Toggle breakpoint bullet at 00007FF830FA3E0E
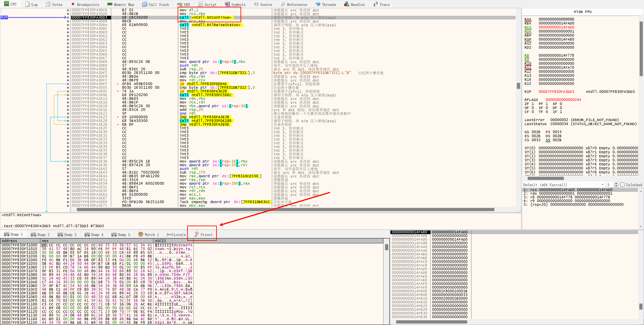Screen dimensions: 644x325 [68, 95]
